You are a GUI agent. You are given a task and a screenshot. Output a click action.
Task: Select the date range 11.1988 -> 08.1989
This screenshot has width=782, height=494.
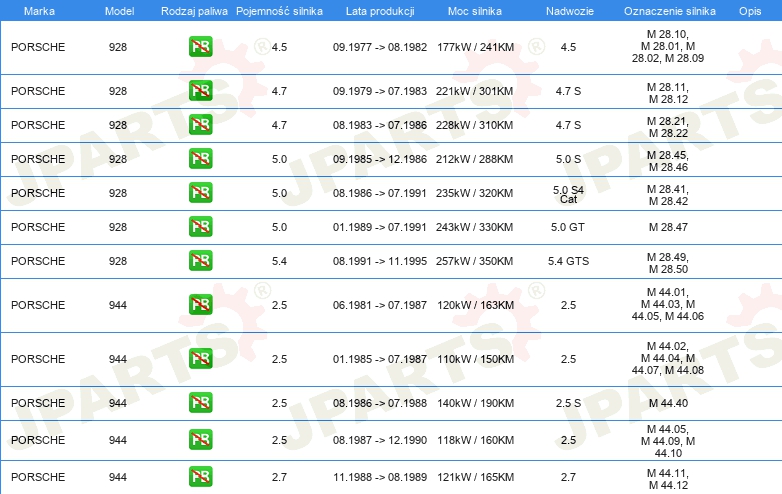point(380,477)
